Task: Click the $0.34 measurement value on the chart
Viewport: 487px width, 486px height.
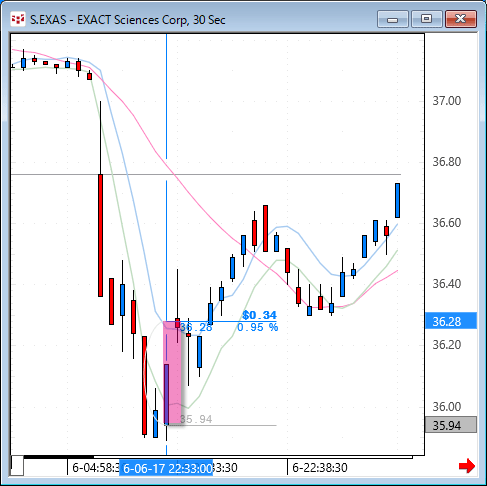Action: click(259, 315)
